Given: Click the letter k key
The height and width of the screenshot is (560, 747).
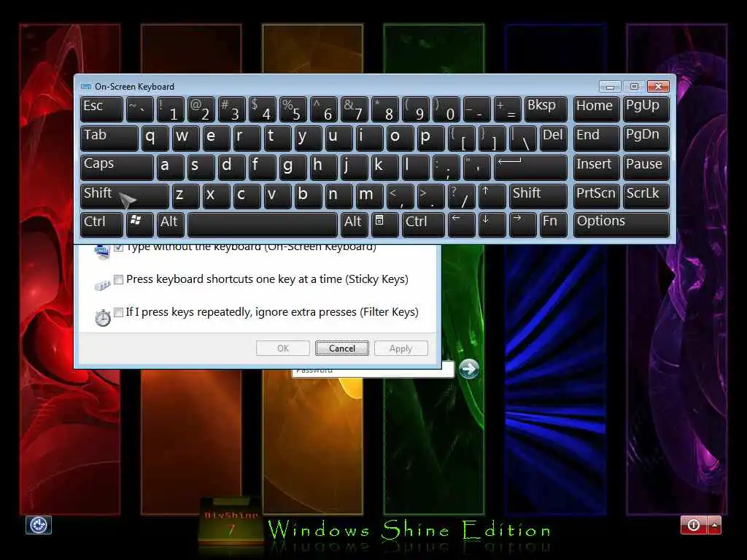Looking at the screenshot, I should click(384, 167).
